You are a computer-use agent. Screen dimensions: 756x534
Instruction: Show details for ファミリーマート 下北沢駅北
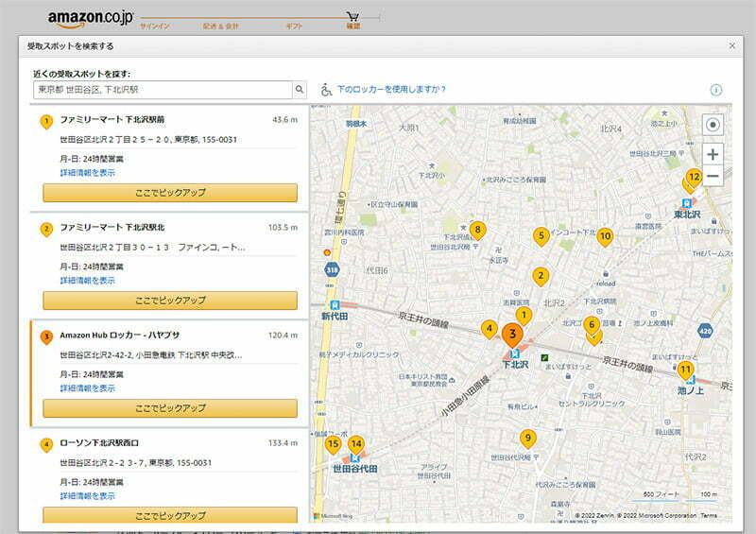click(87, 281)
